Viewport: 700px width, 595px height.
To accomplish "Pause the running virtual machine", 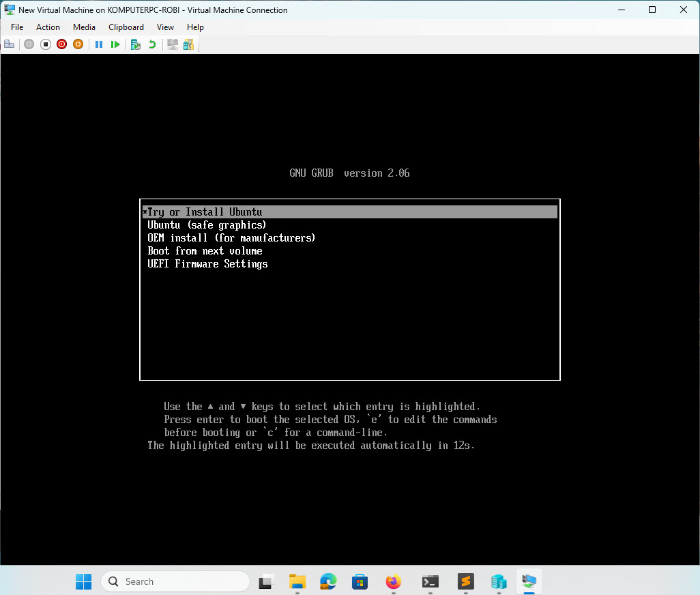I will [99, 44].
